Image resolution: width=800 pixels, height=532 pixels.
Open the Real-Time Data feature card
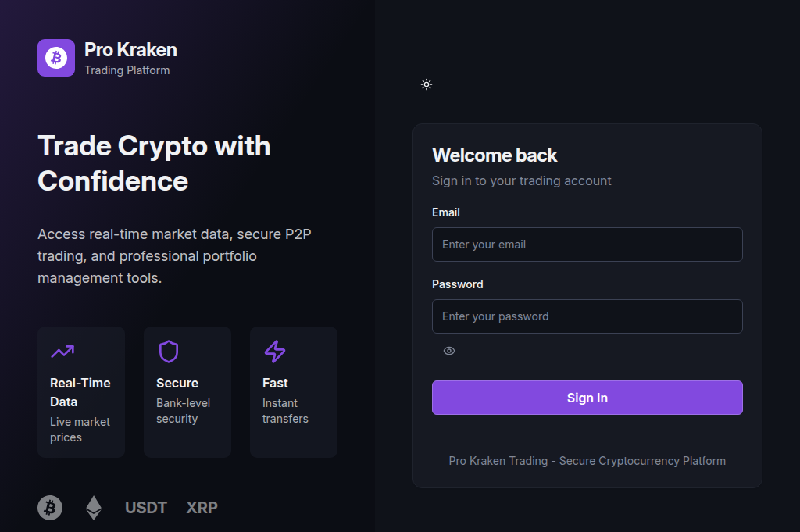pyautogui.click(x=80, y=391)
